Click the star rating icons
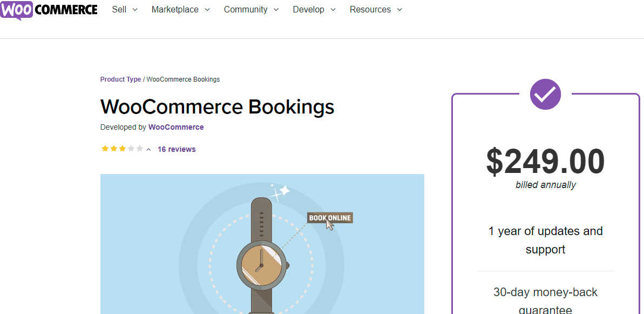 122,149
